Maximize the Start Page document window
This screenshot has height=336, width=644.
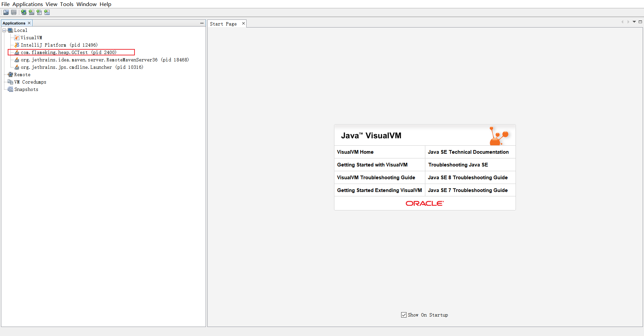coord(640,22)
